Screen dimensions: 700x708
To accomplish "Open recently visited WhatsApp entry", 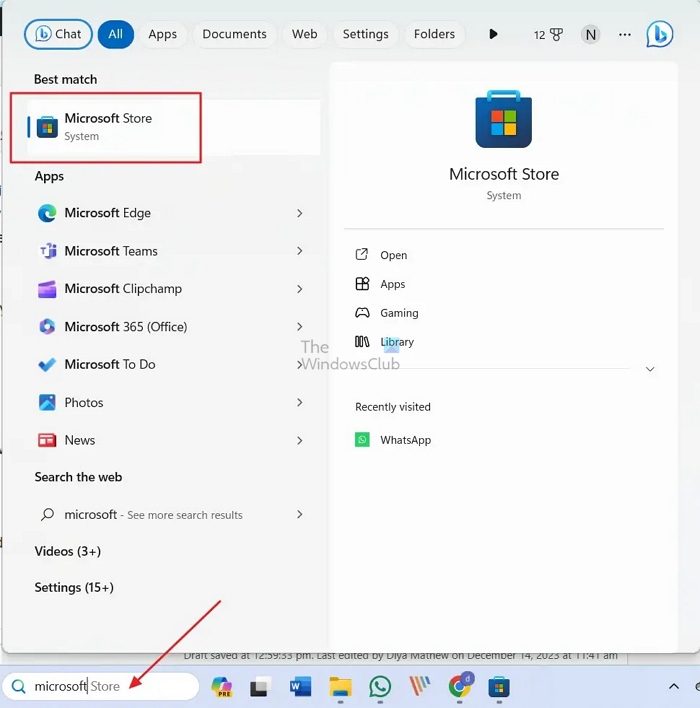I will 393,440.
